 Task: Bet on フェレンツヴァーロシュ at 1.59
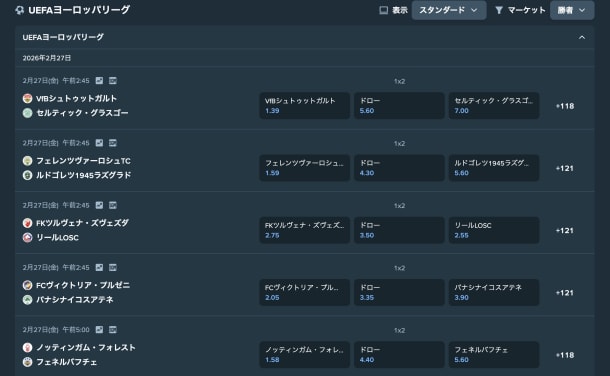[x=305, y=168]
